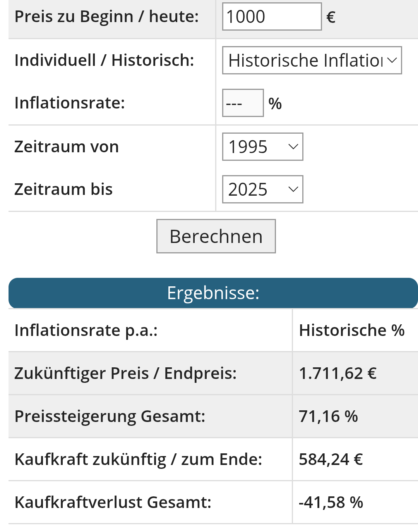Click the Inflationsrate percentage input box
The width and height of the screenshot is (418, 532).
pyautogui.click(x=243, y=103)
